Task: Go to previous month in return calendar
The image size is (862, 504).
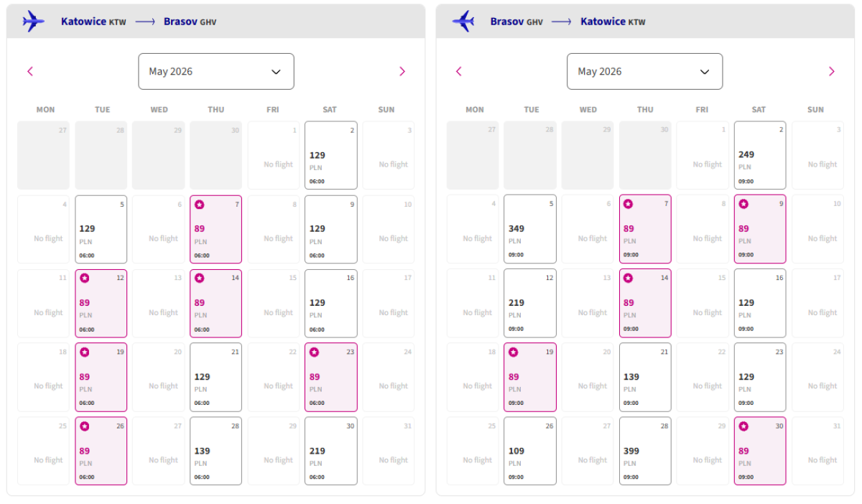Action: (x=459, y=71)
